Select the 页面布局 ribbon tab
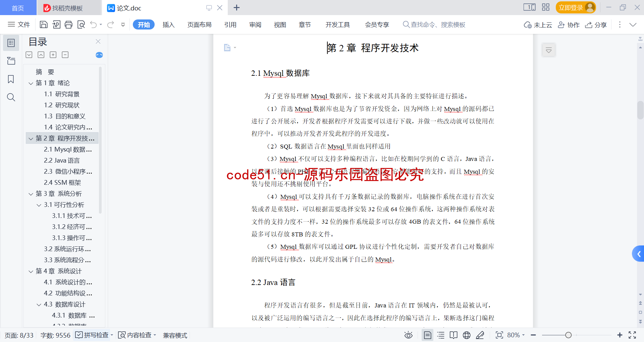 (199, 24)
